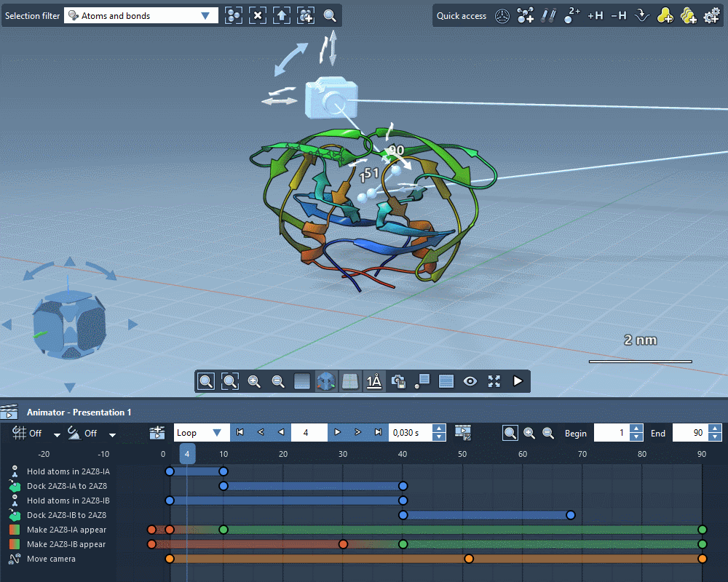
Task: Click the remove hydrogens (−H) icon
Action: coord(618,15)
